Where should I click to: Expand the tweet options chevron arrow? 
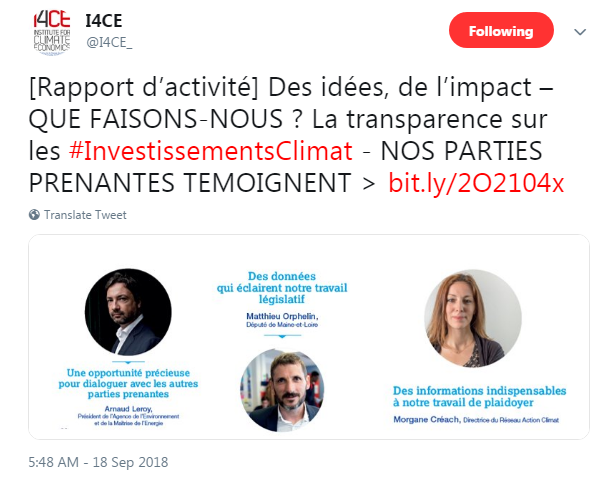[579, 32]
